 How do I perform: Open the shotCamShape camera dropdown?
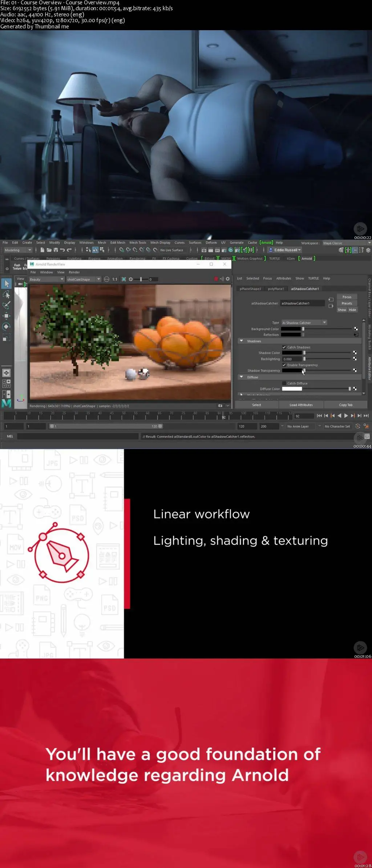pos(84,279)
